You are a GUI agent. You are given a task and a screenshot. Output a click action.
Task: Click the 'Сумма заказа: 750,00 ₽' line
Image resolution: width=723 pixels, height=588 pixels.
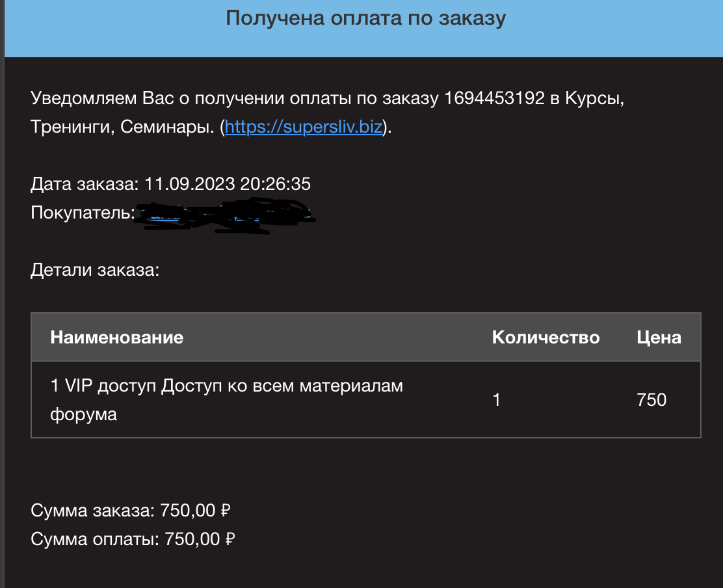click(131, 511)
